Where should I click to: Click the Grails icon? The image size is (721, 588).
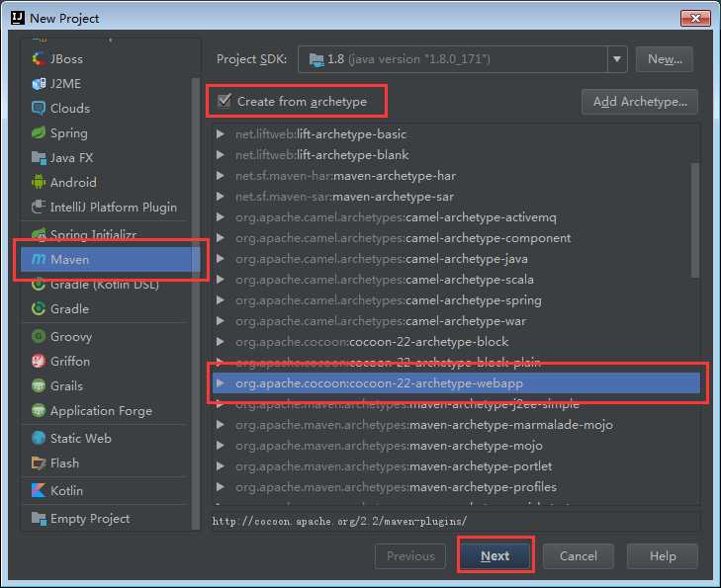pos(39,385)
